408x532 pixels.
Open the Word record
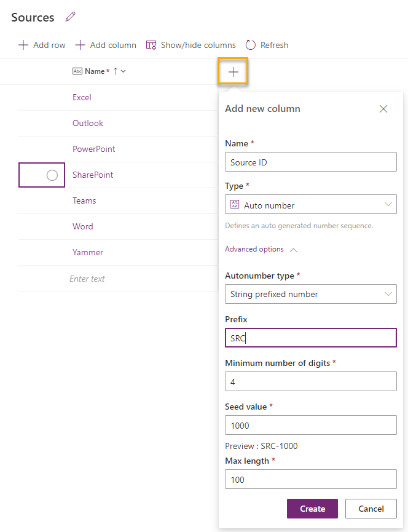(x=82, y=227)
